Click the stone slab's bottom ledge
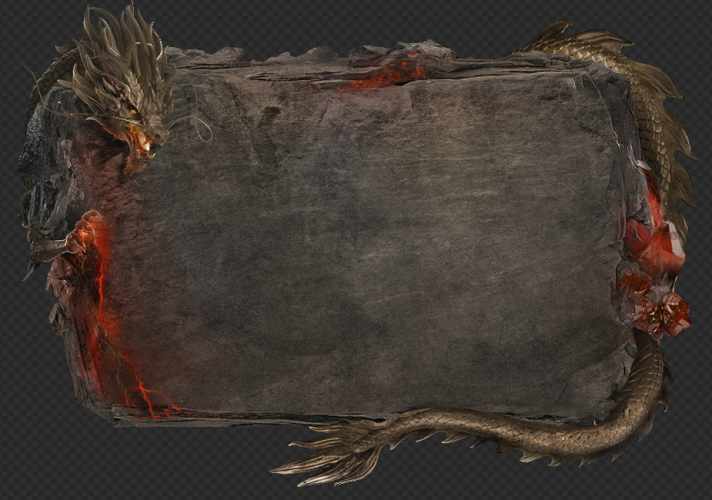 pyautogui.click(x=250, y=415)
